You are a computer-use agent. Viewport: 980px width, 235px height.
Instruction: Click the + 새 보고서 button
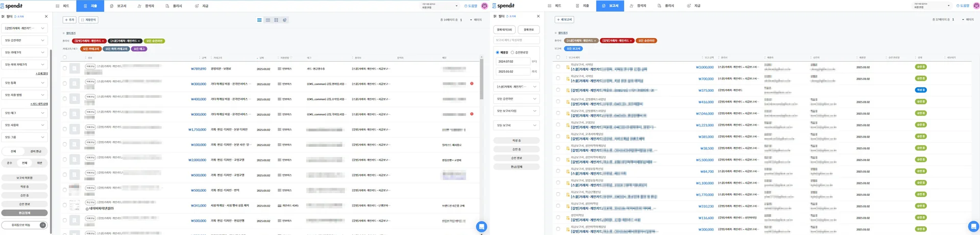tap(564, 20)
